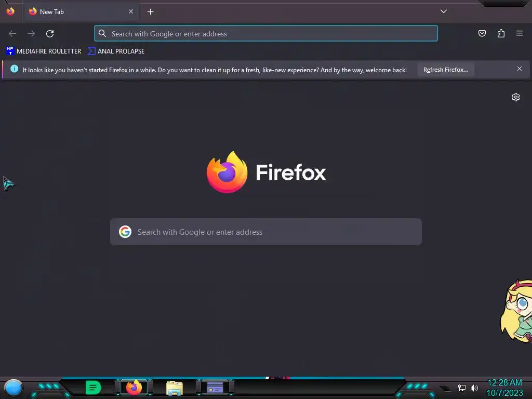Go forward one page

pyautogui.click(x=31, y=34)
